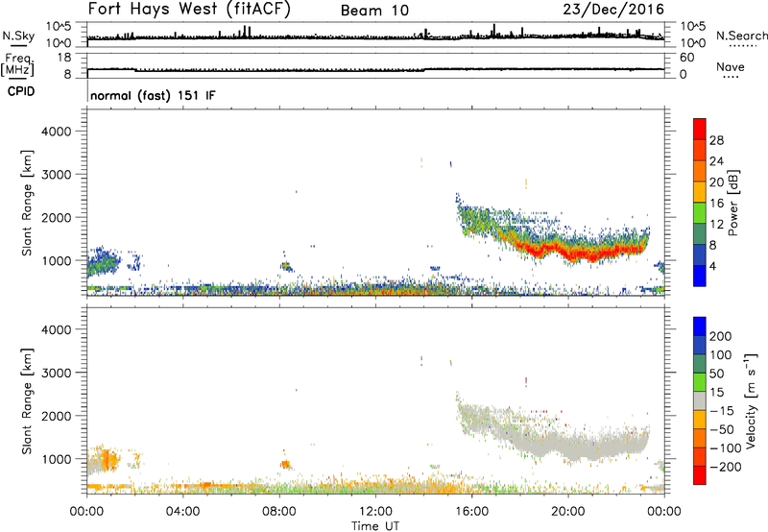Viewport: 768px width, 532px height.
Task: Click the 'Freq. [MHz]' axis label
Action: coord(18,65)
